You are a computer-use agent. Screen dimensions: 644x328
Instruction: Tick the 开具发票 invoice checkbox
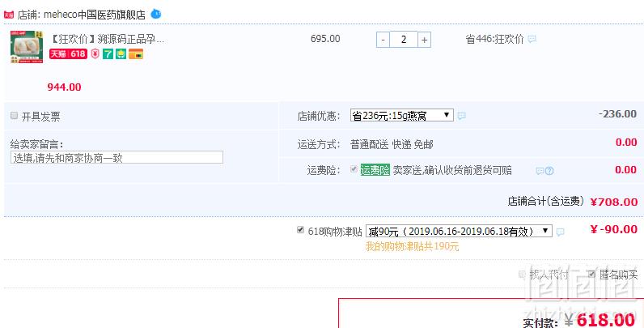click(15, 116)
